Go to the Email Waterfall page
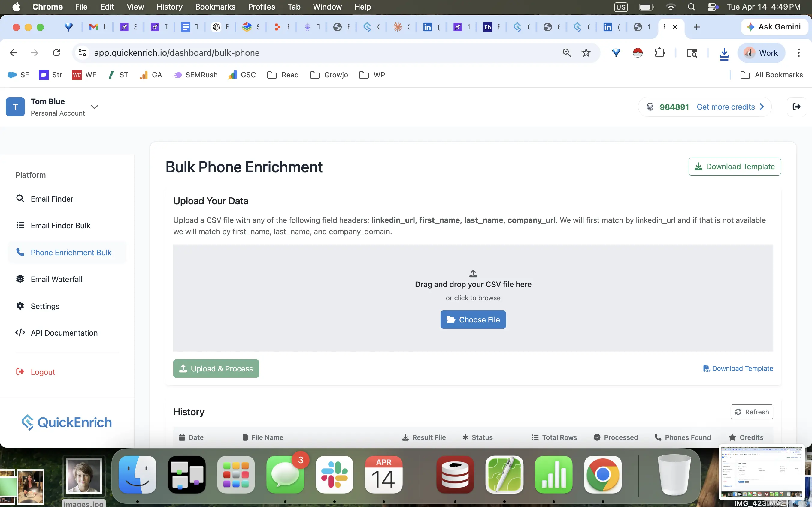The image size is (812, 507). [x=56, y=279]
